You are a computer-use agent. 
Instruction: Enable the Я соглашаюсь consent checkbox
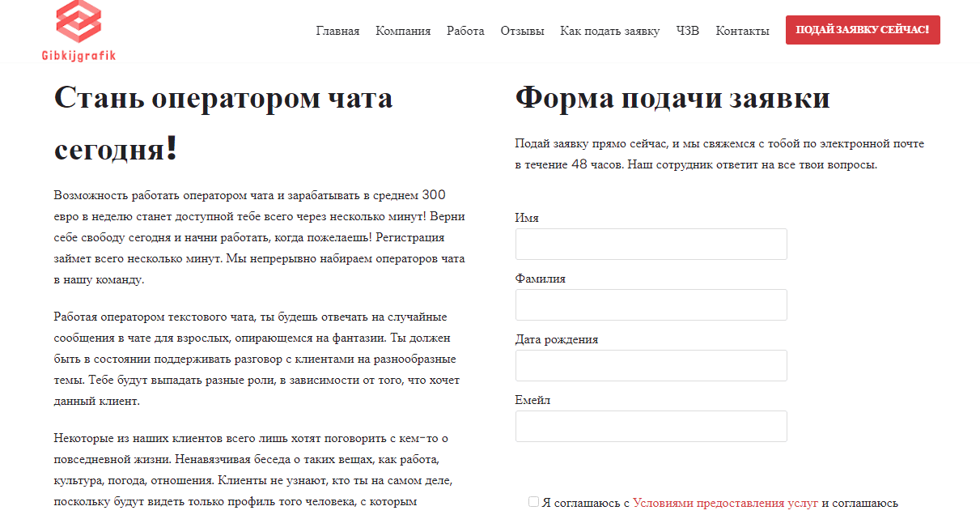[x=533, y=501]
